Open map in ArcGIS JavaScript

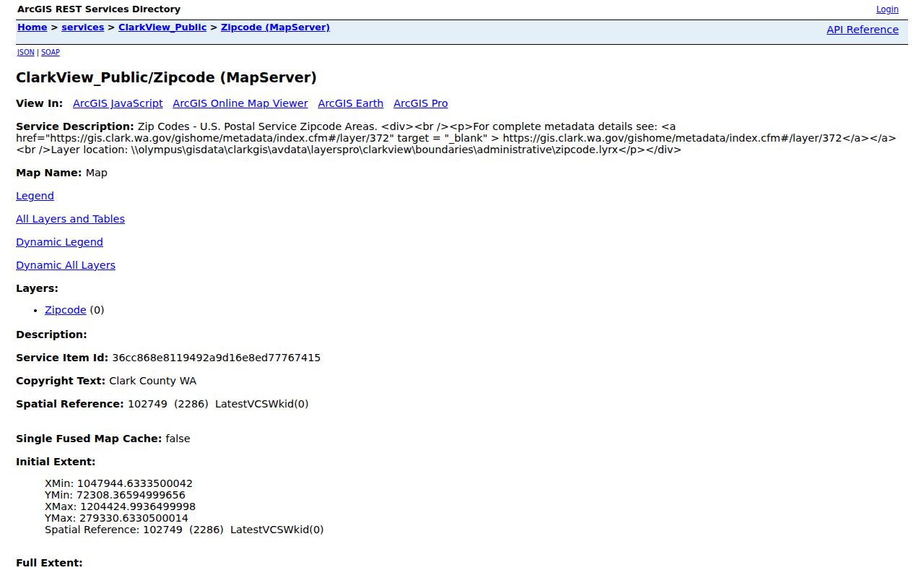point(118,103)
